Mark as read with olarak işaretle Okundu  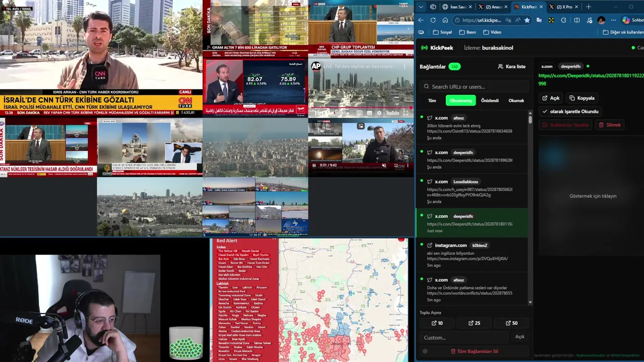tap(571, 111)
